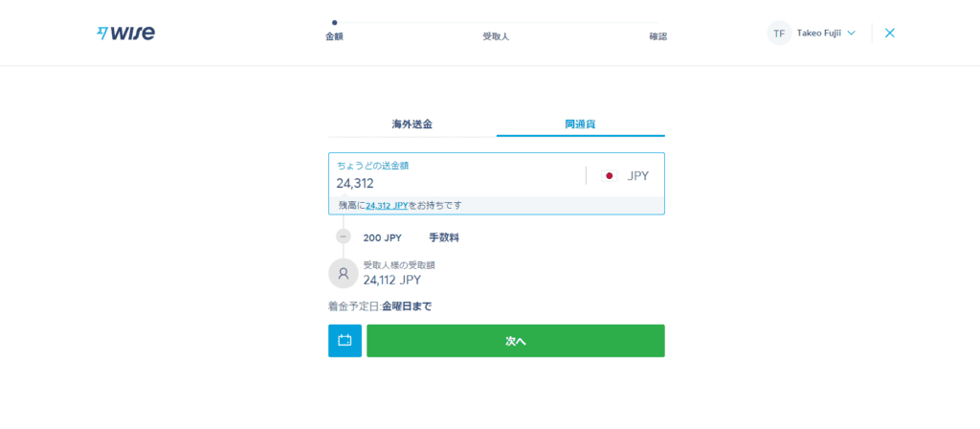
Task: Close the transfer flow with X icon
Action: 889,34
